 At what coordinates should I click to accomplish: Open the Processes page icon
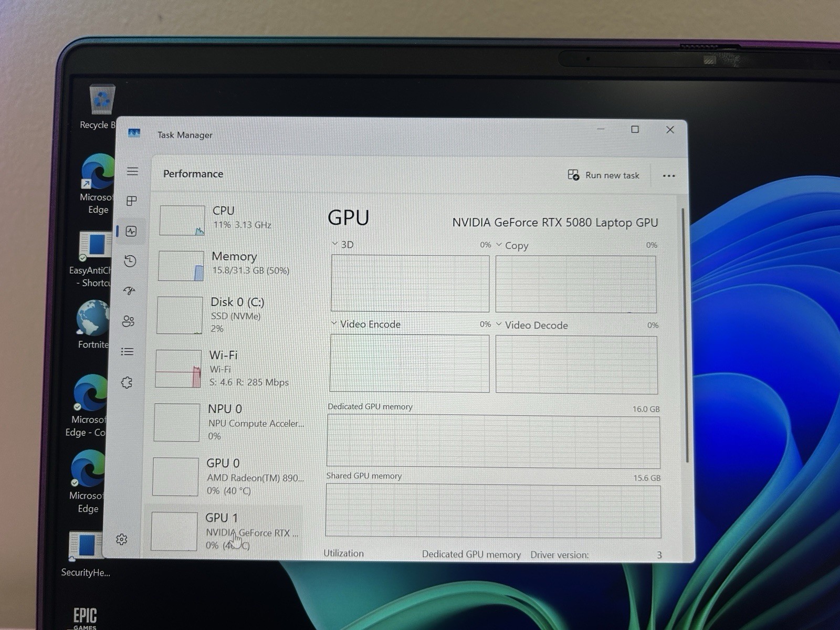point(132,201)
